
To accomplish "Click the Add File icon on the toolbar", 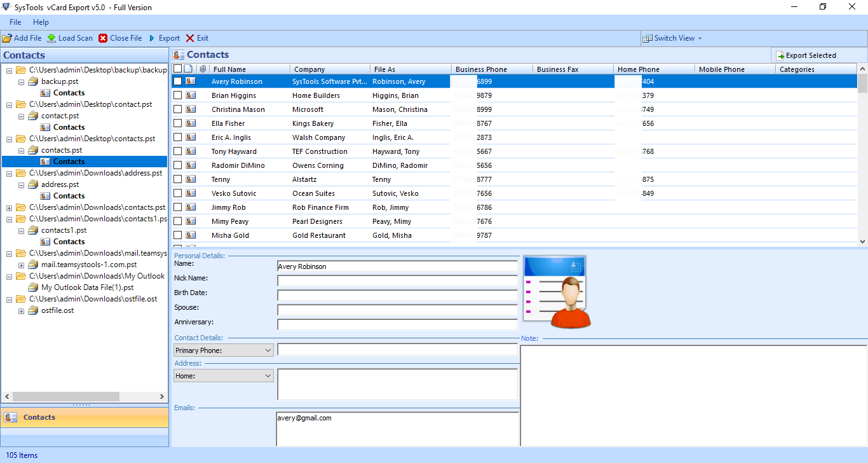I will 8,38.
